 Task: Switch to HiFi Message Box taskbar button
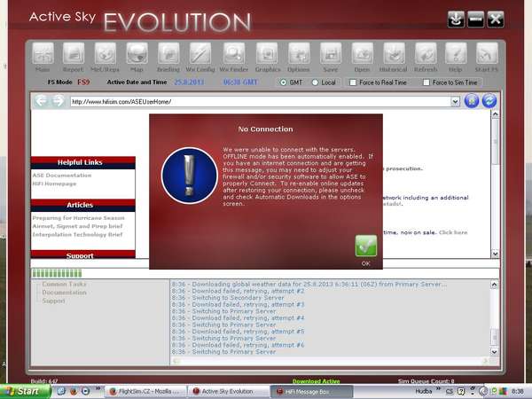(x=311, y=392)
